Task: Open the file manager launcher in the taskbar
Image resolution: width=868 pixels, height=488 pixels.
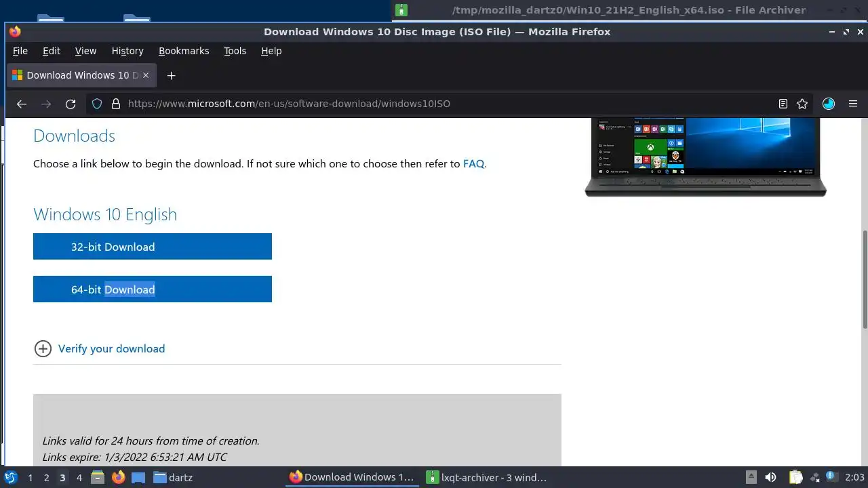Action: click(97, 478)
